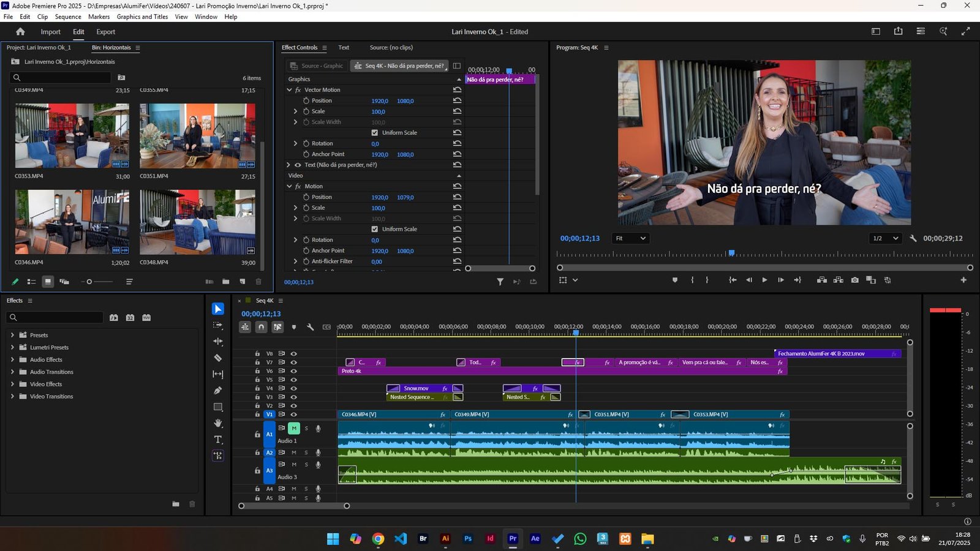Toggle Uniform Scale under Motion
Screen dimensions: 980x551
375,229
